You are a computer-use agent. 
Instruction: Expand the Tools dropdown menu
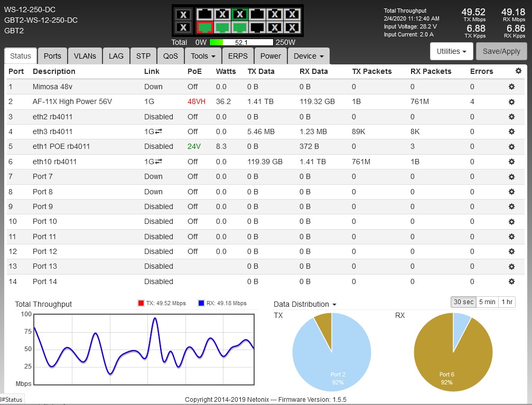pyautogui.click(x=203, y=56)
